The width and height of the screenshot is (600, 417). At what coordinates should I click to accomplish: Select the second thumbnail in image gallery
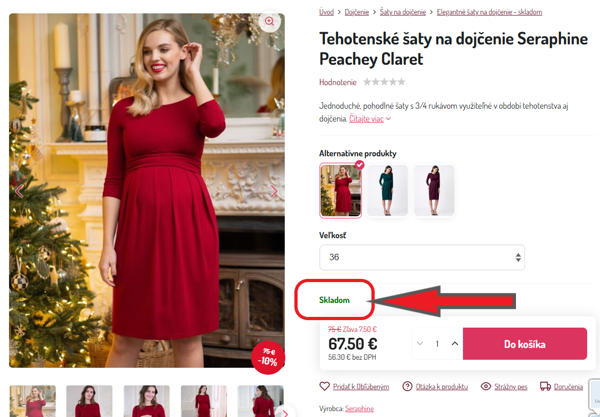(x=89, y=402)
